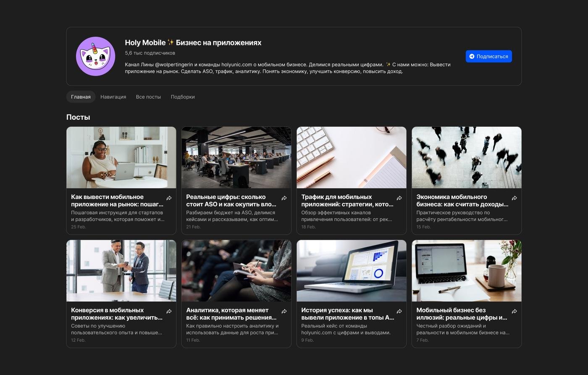Click description 'Практическое руководство по расчёту рентабельности'
Image resolution: width=588 pixels, height=375 pixels.
click(462, 216)
